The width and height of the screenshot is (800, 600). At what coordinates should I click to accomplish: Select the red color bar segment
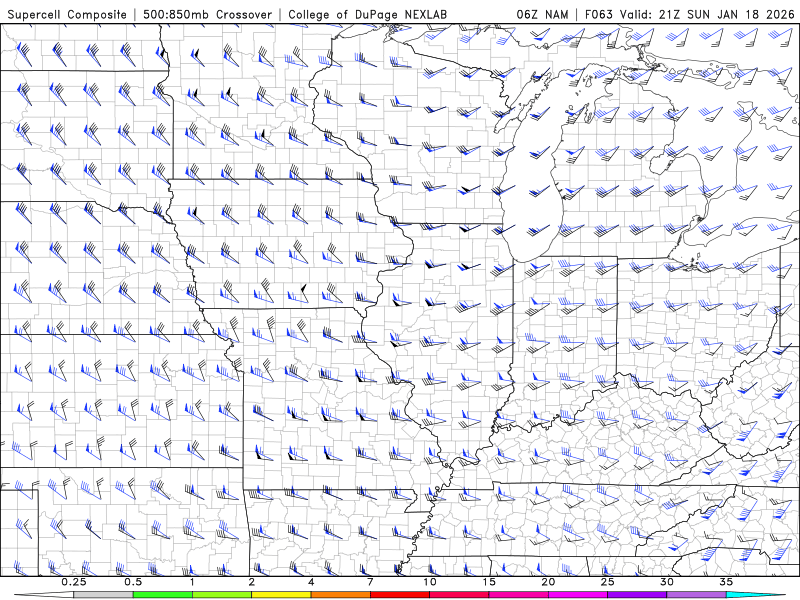point(400,595)
